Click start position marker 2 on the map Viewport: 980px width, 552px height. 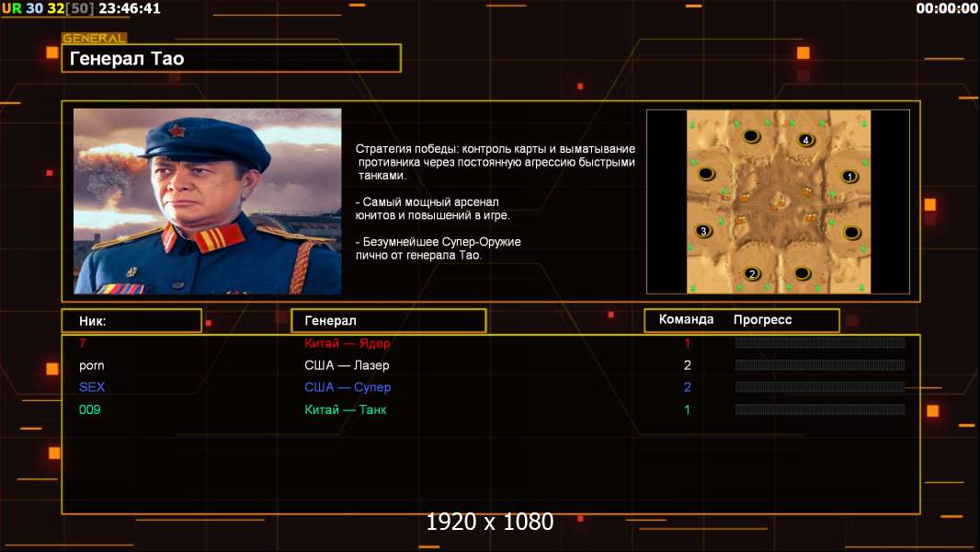click(752, 273)
